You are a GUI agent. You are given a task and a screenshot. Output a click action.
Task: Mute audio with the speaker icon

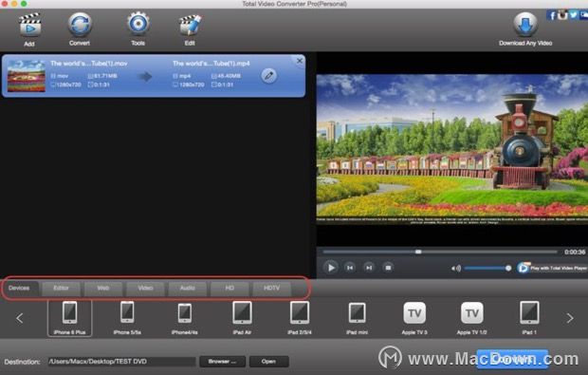click(x=456, y=268)
